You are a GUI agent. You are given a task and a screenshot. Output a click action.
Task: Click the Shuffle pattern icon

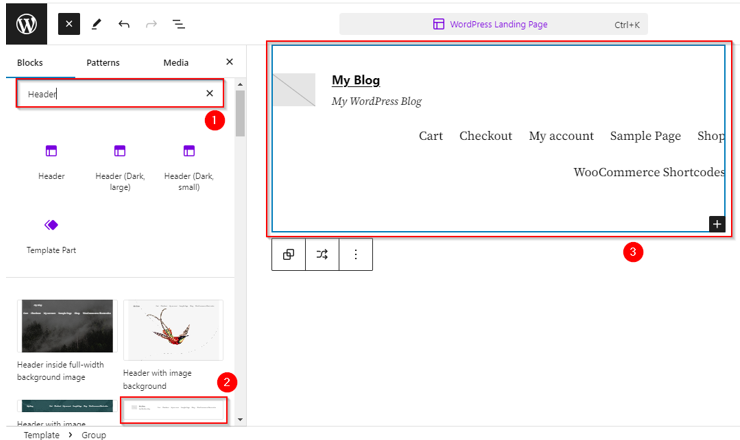322,254
